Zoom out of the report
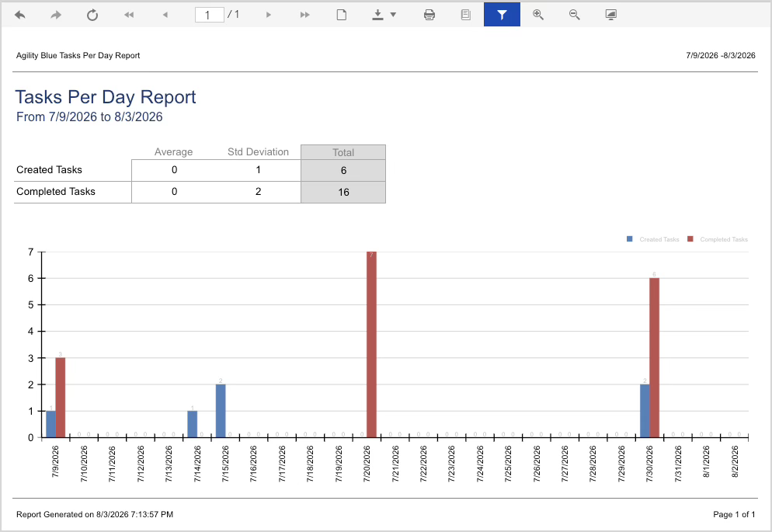The image size is (772, 532). point(575,15)
